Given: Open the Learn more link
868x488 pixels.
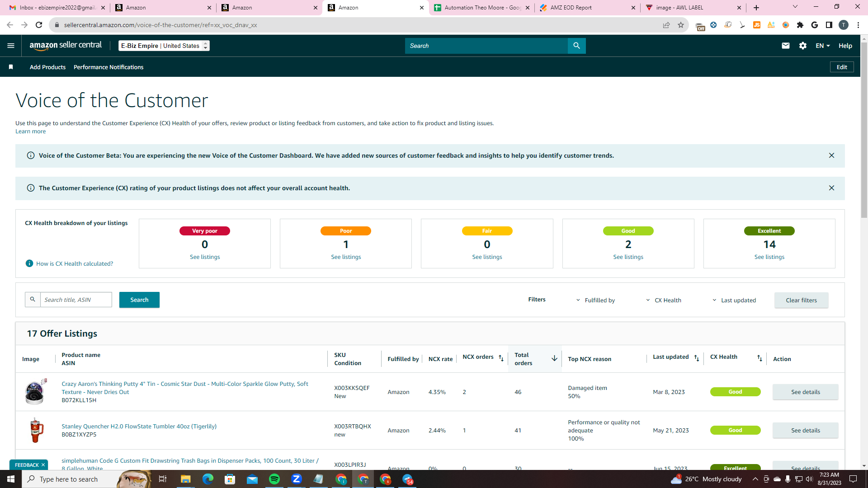Looking at the screenshot, I should [30, 131].
